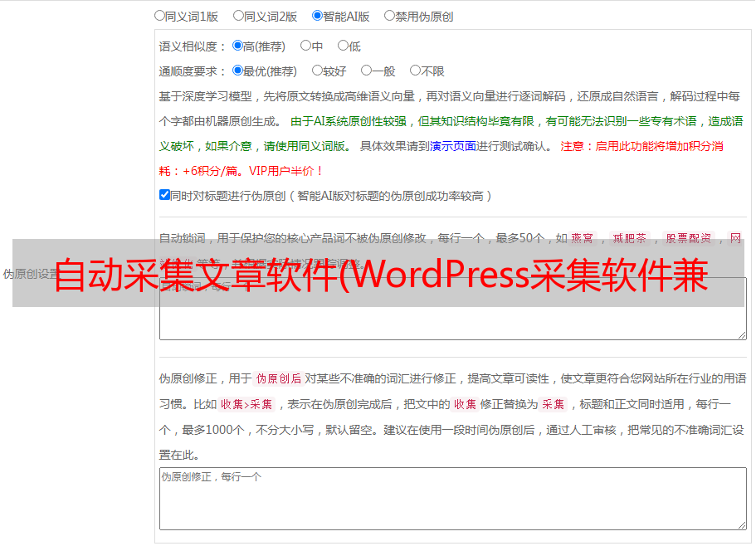Click the red 自动采集文章软件 banner title
Screen dimensions: 756x546
pos(380,275)
